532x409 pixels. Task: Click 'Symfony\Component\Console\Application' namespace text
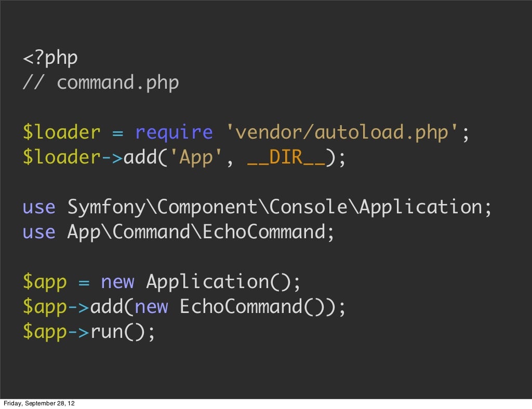275,208
